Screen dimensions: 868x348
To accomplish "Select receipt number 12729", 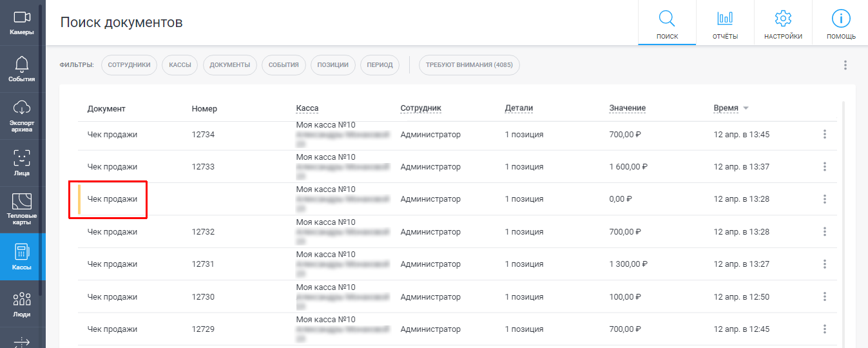I will click(203, 329).
